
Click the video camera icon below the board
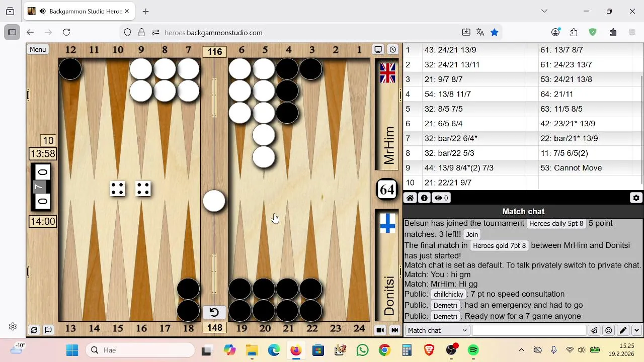click(380, 330)
